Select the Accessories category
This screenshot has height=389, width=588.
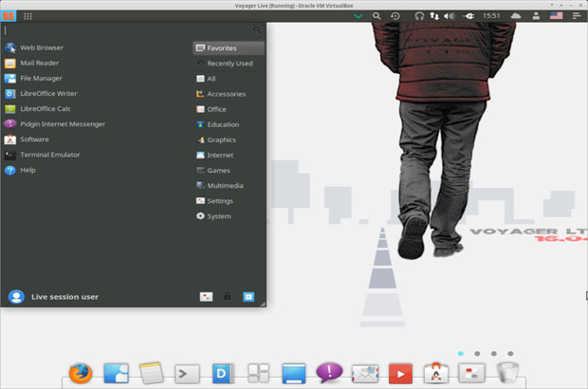229,94
